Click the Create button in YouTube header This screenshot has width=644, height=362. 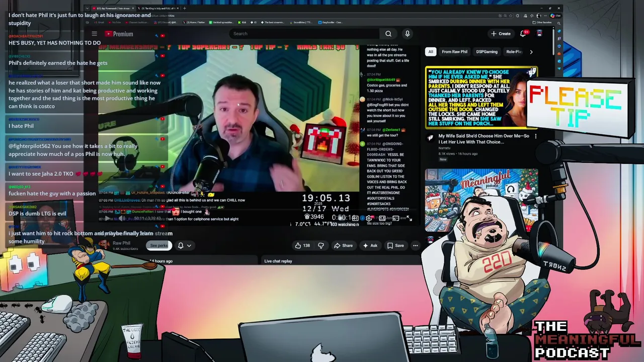click(501, 34)
